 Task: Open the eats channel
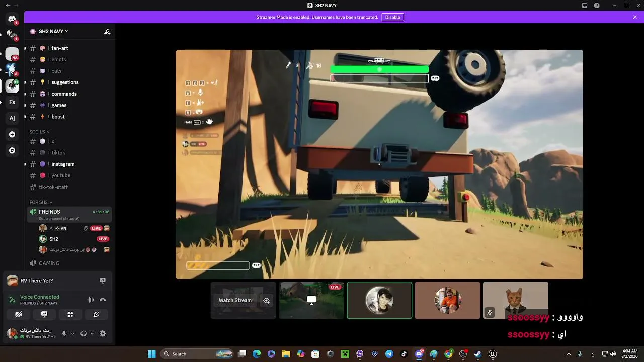tap(69, 71)
